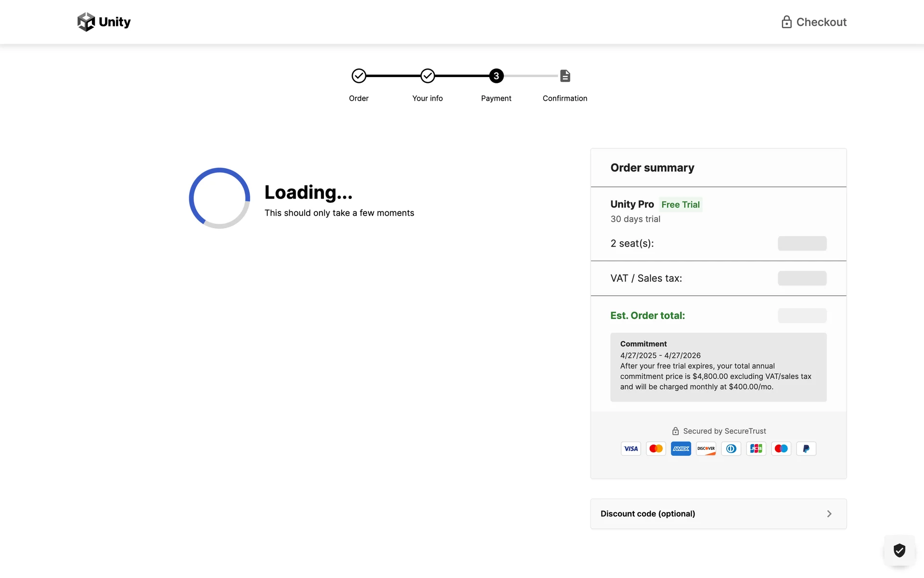Screen dimensions: 924x578
Task: Click the Visa card icon
Action: pos(630,448)
